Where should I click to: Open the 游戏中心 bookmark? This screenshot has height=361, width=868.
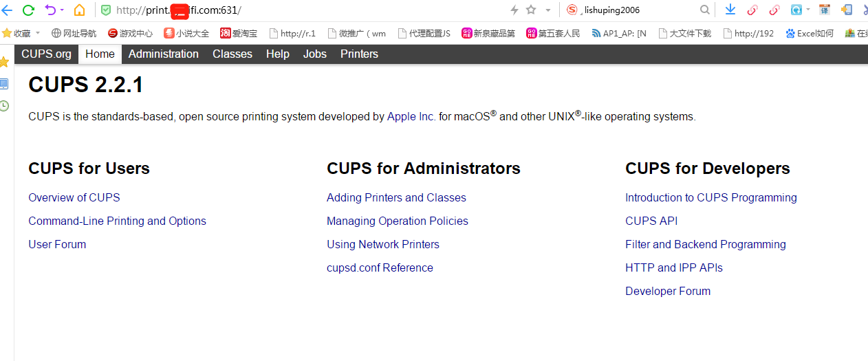[x=130, y=33]
